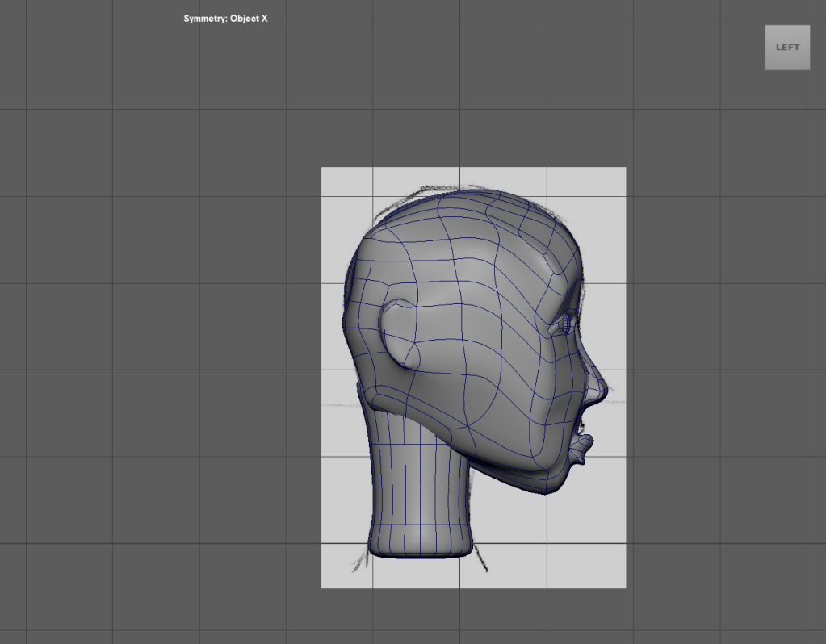
Task: Select the ear on the head model
Action: coord(398,334)
